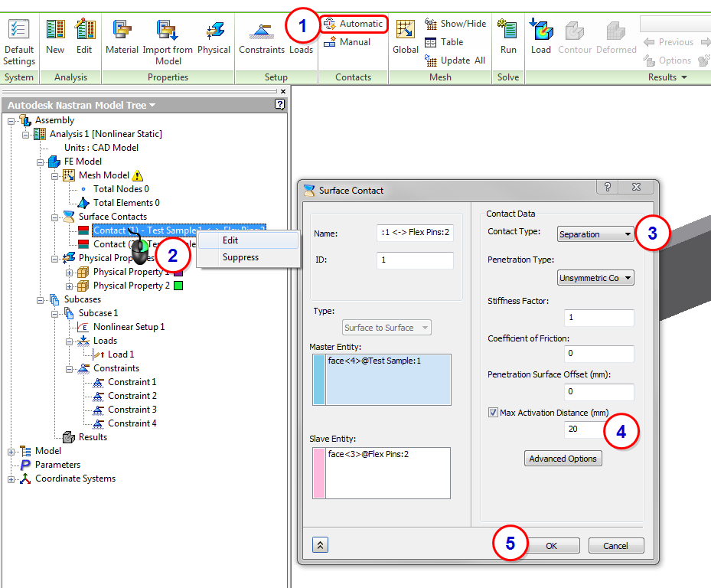Collapse the Mesh Model node
This screenshot has width=711, height=588.
[55, 175]
